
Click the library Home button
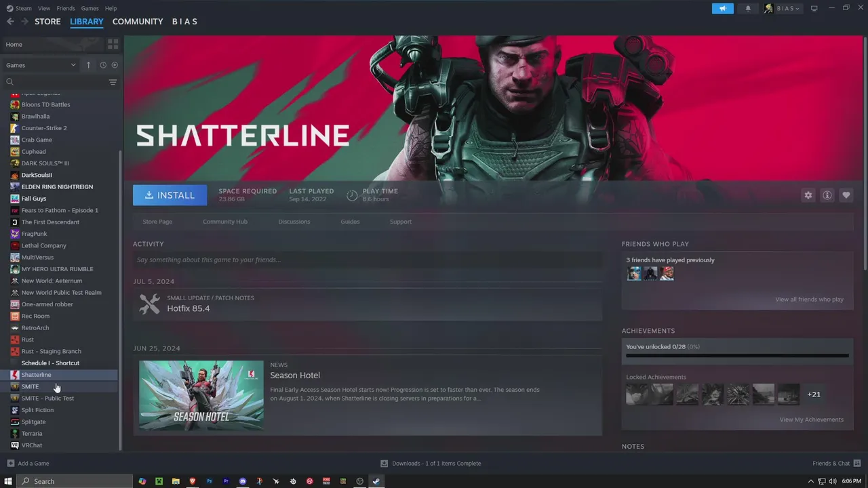53,44
